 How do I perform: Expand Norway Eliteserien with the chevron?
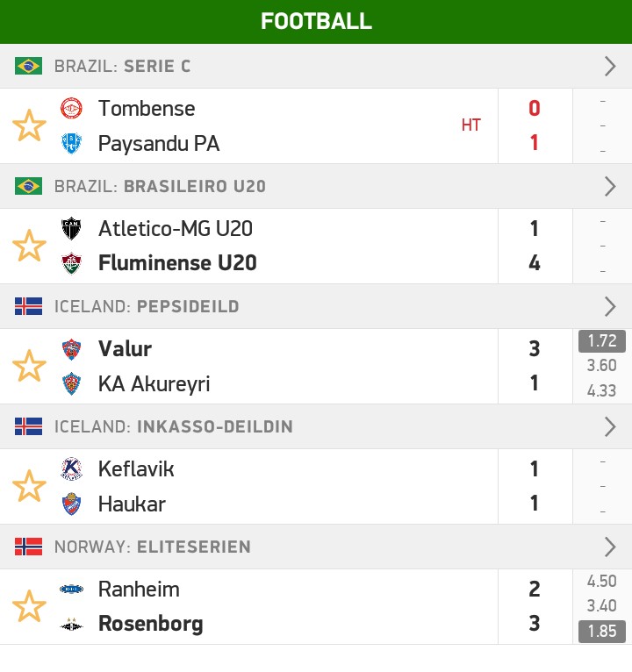[x=610, y=547]
